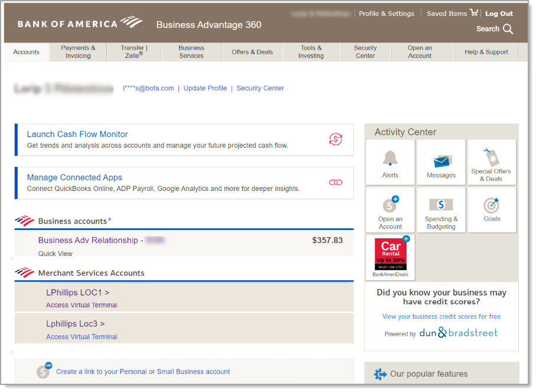This screenshot has width=536, height=392.
Task: Open the Goals feature
Action: (492, 209)
